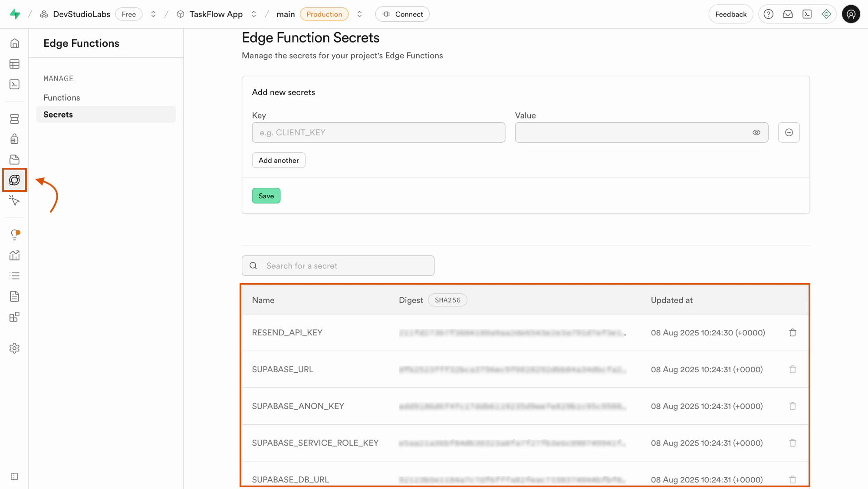This screenshot has height=489, width=868.
Task: Open the Logs sidebar icon
Action: [14, 276]
